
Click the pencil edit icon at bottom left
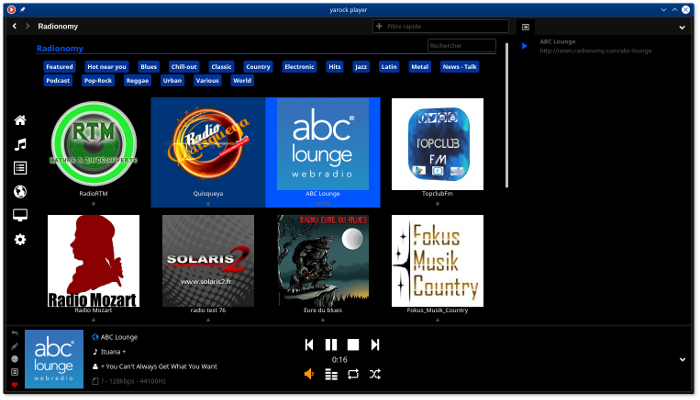[x=15, y=346]
